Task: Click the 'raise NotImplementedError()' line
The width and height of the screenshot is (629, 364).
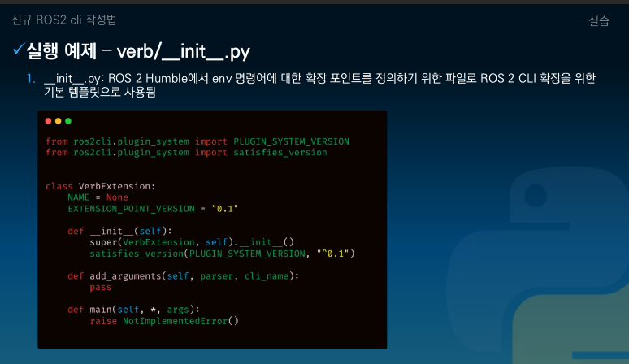Action: [164, 321]
